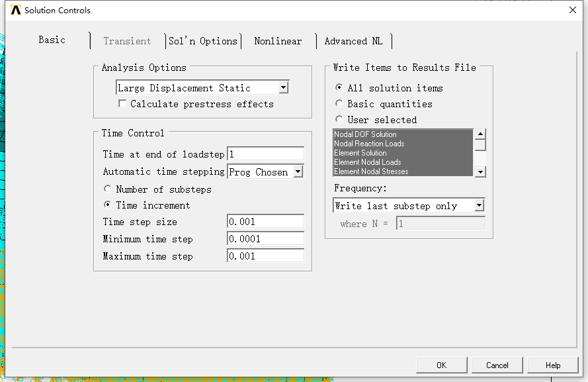Select Element Solution in list
This screenshot has width=588, height=382.
point(403,153)
